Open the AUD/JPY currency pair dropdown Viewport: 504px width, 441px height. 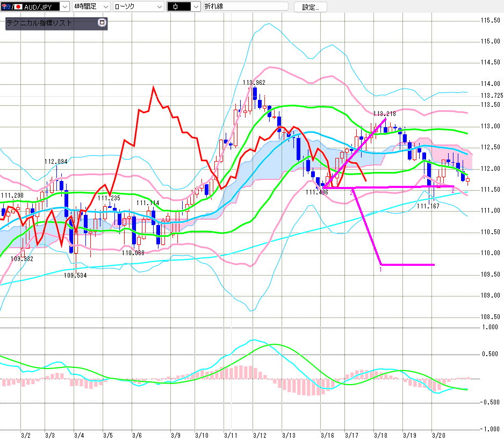pos(65,7)
